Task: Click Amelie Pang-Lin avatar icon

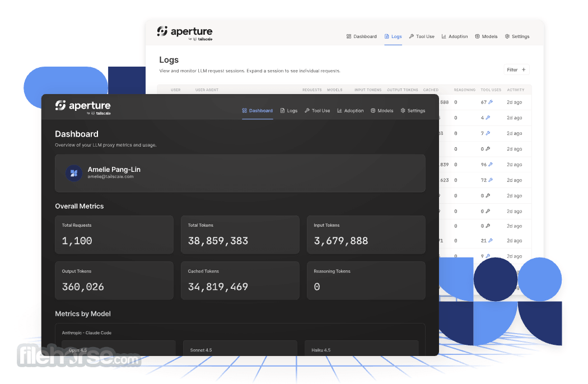Action: (x=74, y=174)
